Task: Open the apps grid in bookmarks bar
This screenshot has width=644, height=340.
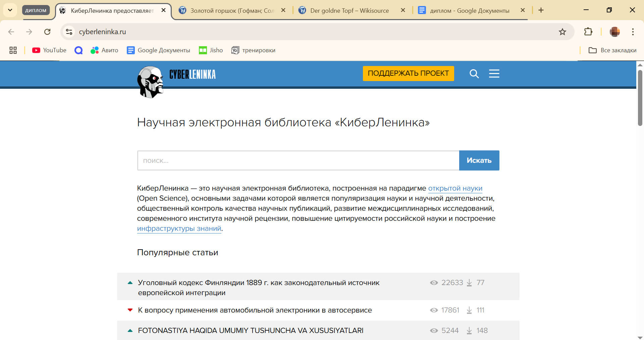Action: click(x=13, y=50)
